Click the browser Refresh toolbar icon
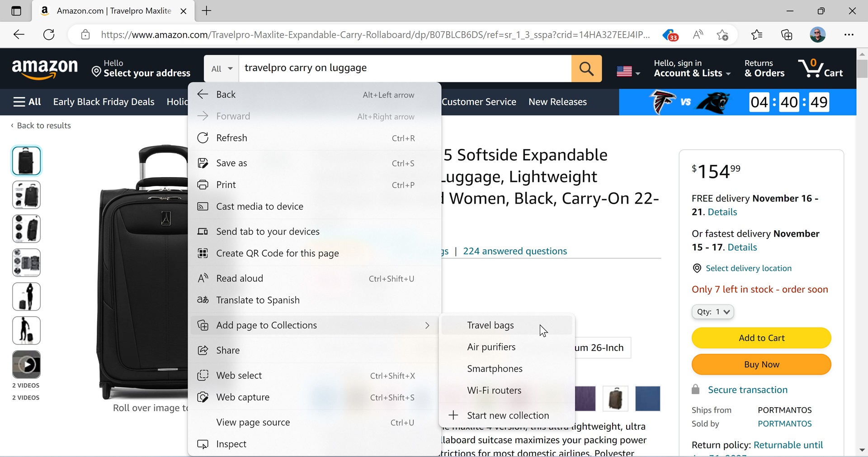The image size is (868, 457). pyautogui.click(x=49, y=35)
